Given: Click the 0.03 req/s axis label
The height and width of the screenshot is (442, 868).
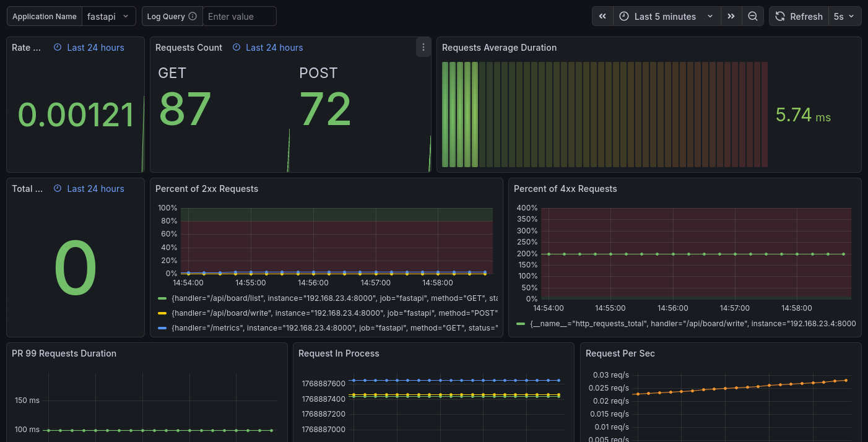Looking at the screenshot, I should 610,375.
